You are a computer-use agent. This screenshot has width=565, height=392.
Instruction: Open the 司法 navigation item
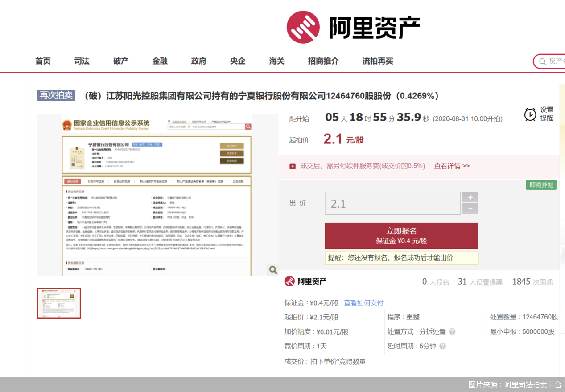point(82,61)
